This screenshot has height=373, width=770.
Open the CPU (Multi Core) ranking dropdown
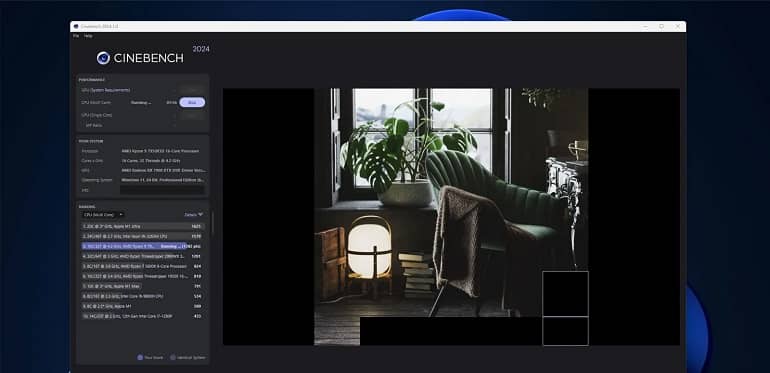click(x=103, y=214)
